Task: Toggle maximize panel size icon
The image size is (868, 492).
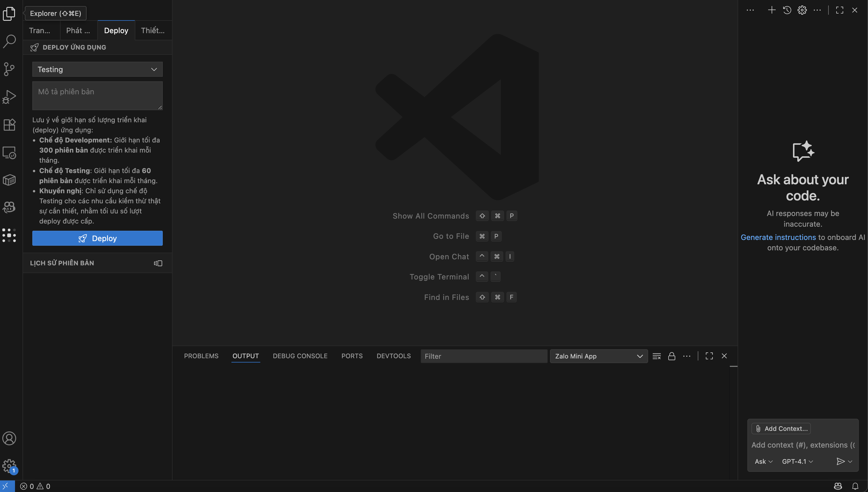Action: click(709, 356)
